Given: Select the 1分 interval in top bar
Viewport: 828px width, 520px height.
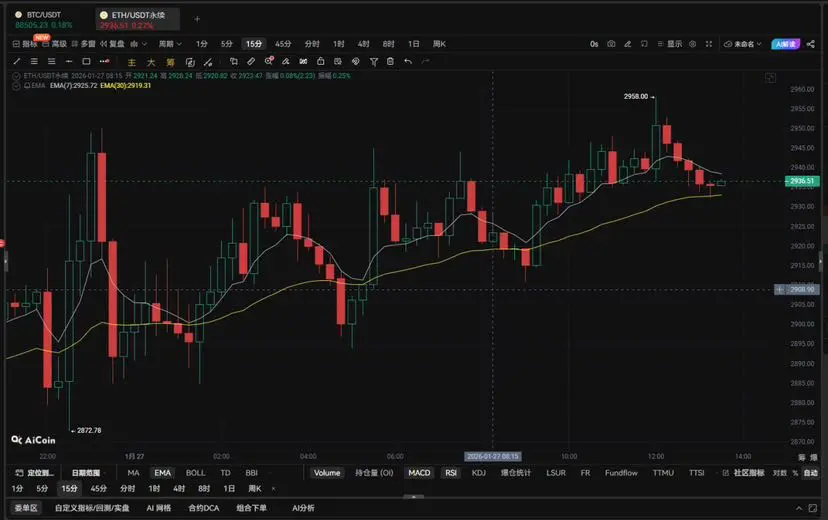Looking at the screenshot, I should pyautogui.click(x=201, y=44).
